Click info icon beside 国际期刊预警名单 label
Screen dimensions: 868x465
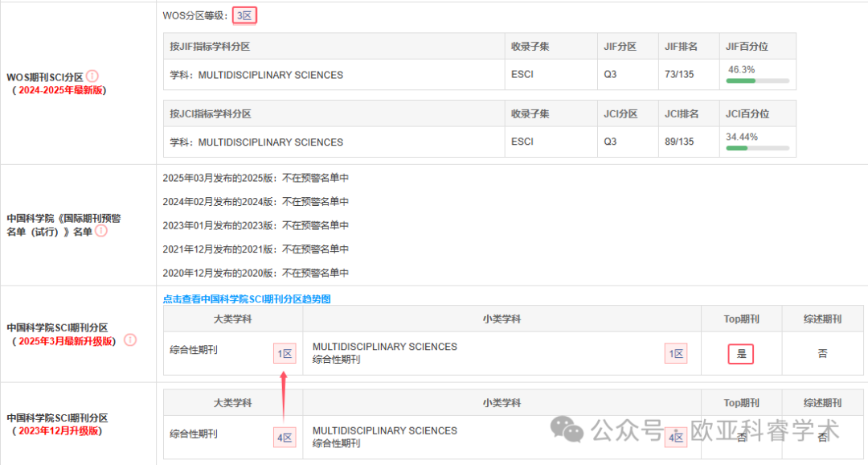100,231
